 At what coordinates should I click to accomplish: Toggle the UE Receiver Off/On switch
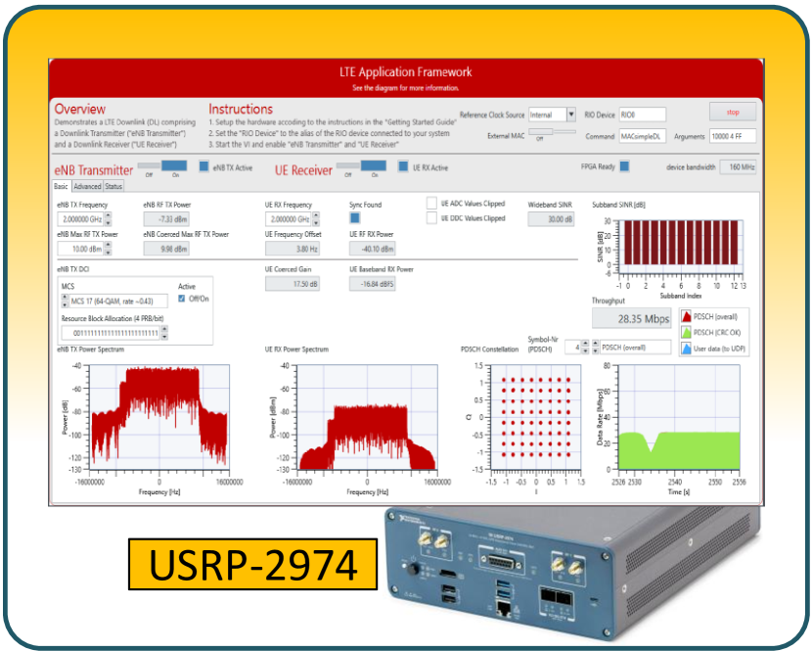pyautogui.click(x=361, y=165)
